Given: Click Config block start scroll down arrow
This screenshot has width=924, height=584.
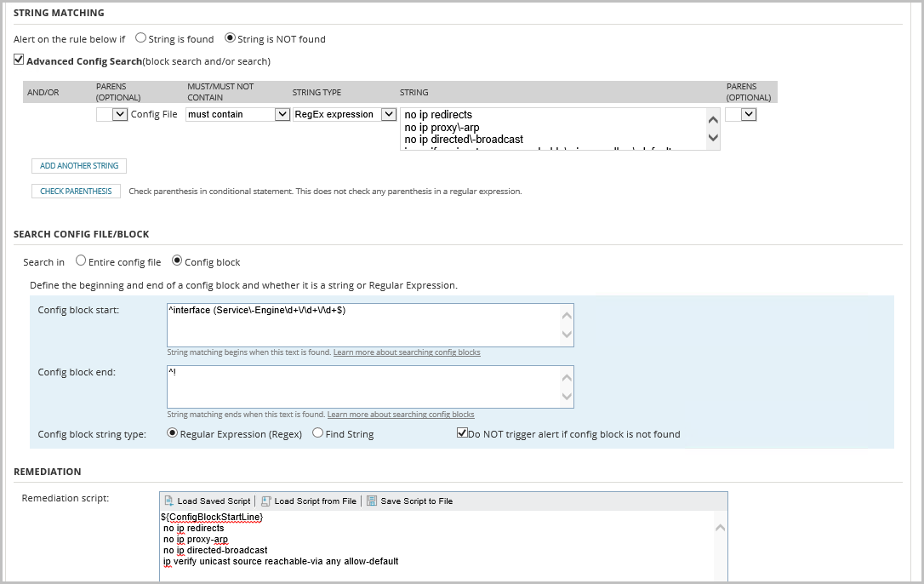Looking at the screenshot, I should 567,335.
